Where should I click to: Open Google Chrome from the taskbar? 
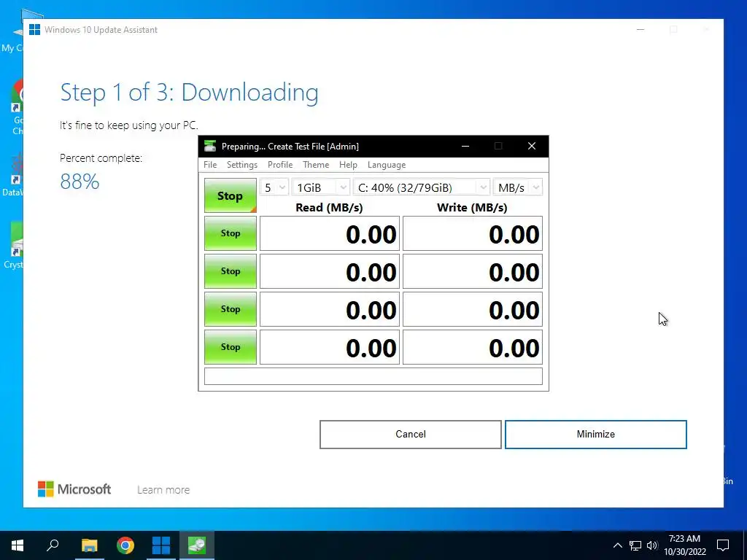tap(125, 545)
